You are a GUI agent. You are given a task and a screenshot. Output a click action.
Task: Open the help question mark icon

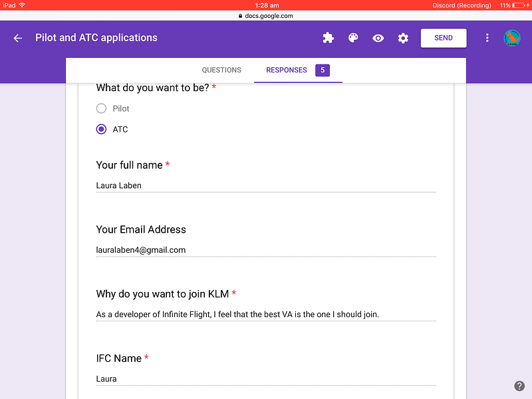[519, 386]
